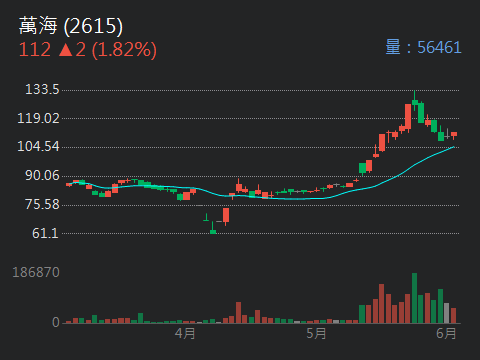Click the 61.1 price axis label

tap(45, 233)
